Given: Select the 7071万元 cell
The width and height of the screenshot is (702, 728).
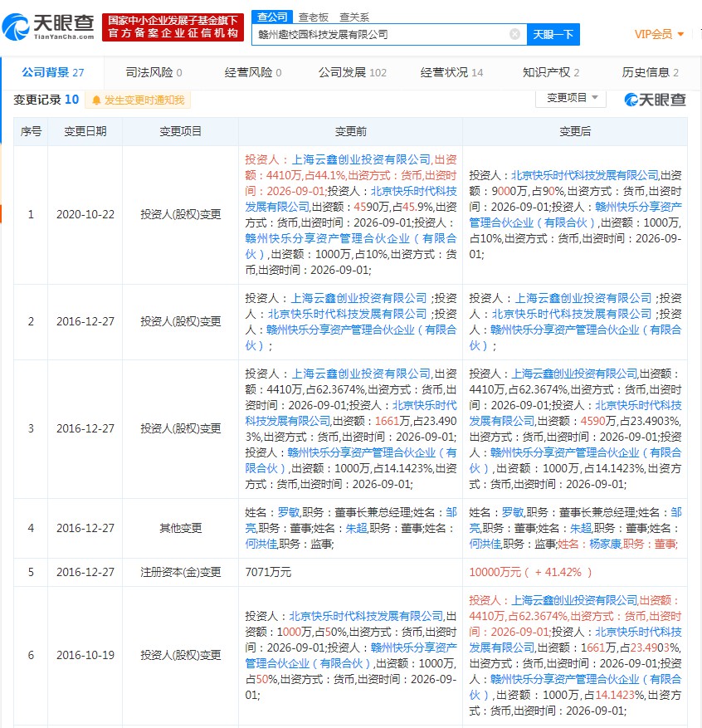Looking at the screenshot, I should (350, 572).
